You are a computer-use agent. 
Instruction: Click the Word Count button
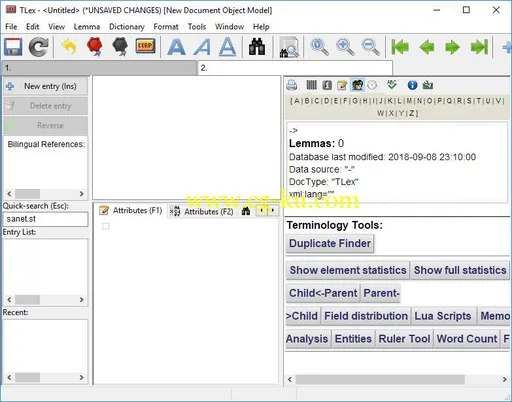click(x=467, y=339)
